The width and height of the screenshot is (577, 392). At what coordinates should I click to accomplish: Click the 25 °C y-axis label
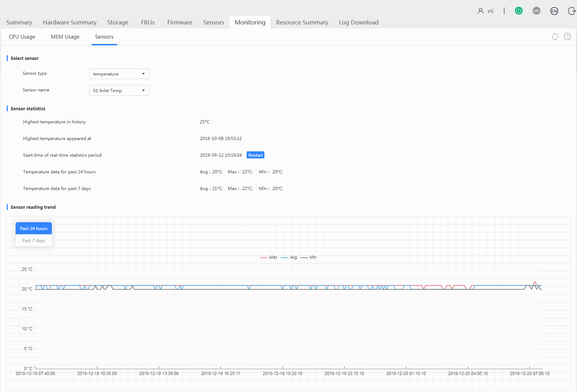tap(27, 269)
